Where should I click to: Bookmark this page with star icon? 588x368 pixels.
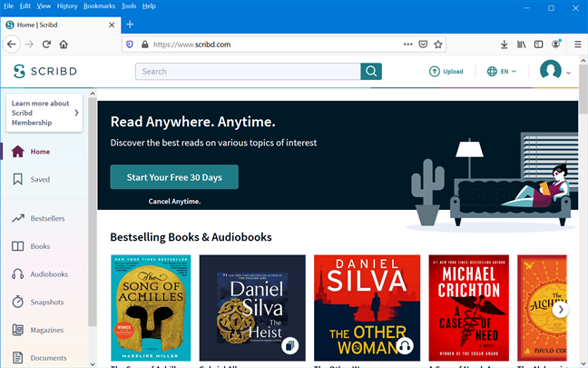438,45
